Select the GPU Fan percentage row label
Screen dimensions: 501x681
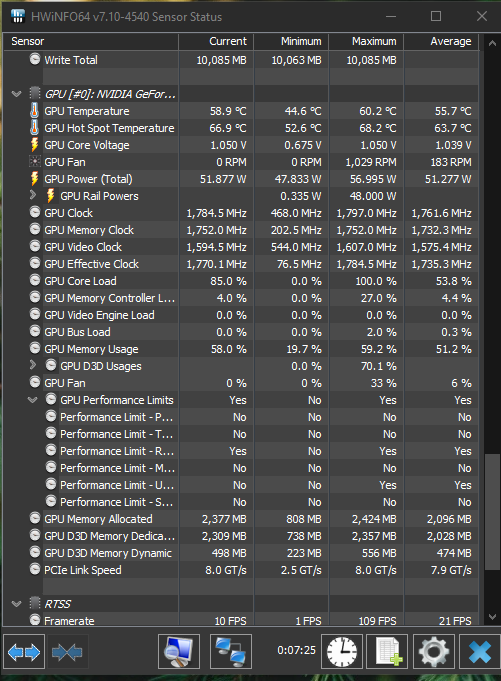(x=65, y=383)
